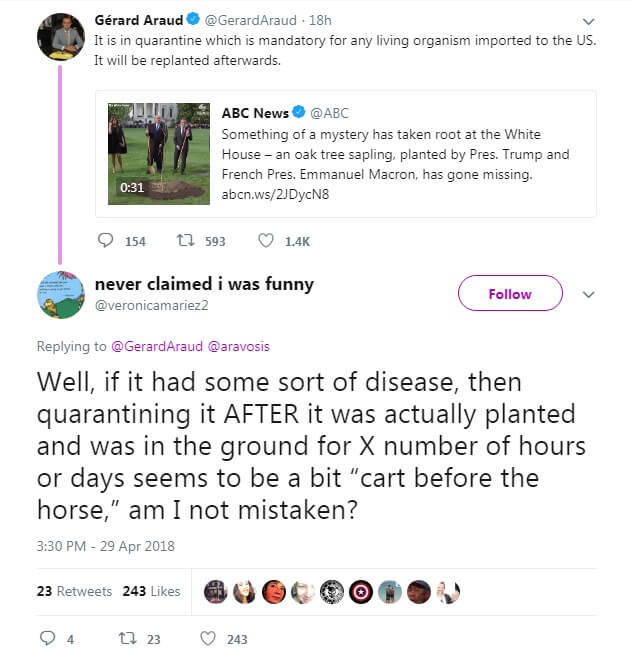The height and width of the screenshot is (669, 633).
Task: Open the veronicamariez2 profile avatar
Action: tap(60, 294)
